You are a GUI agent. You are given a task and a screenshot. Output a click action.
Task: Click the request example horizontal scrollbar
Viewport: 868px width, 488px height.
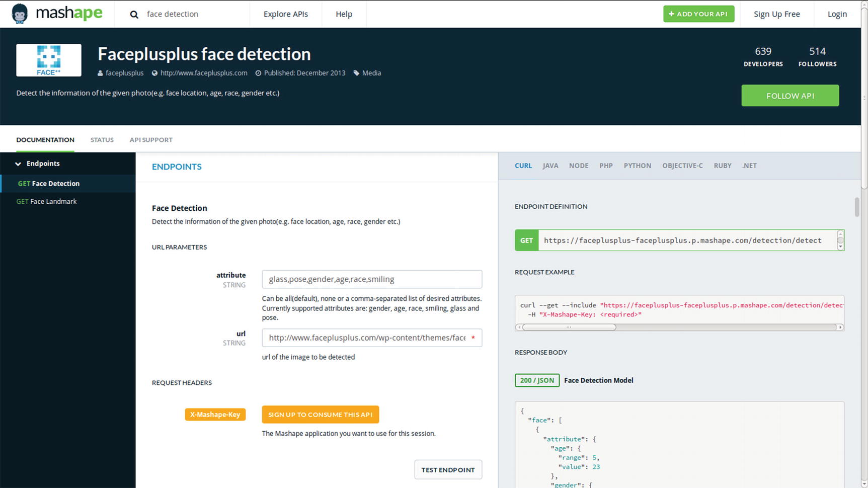[x=569, y=327]
